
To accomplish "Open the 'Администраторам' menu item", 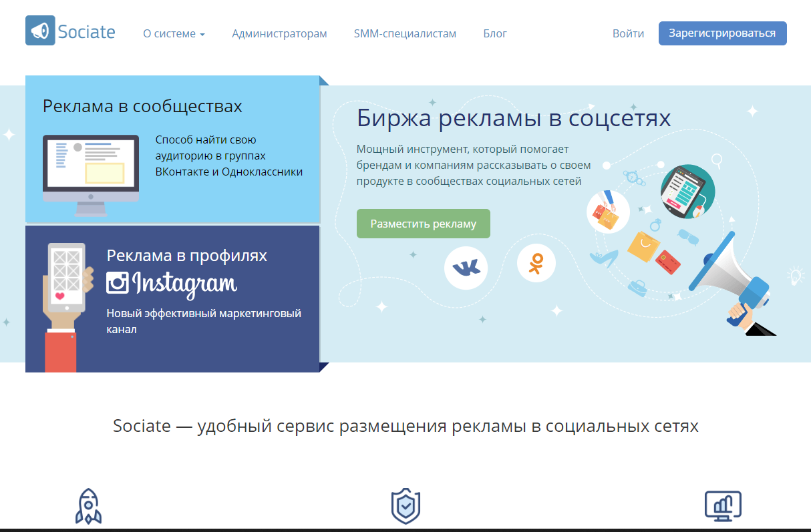I will [279, 33].
